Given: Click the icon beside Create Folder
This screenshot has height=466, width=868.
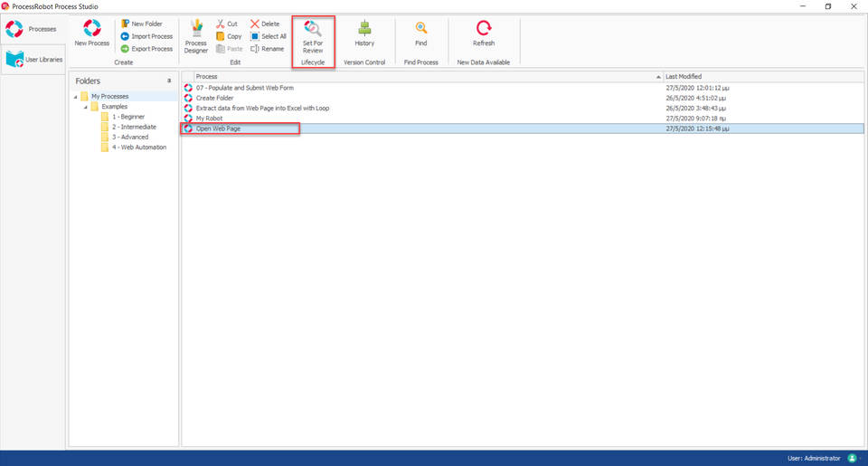Looking at the screenshot, I should [188, 98].
